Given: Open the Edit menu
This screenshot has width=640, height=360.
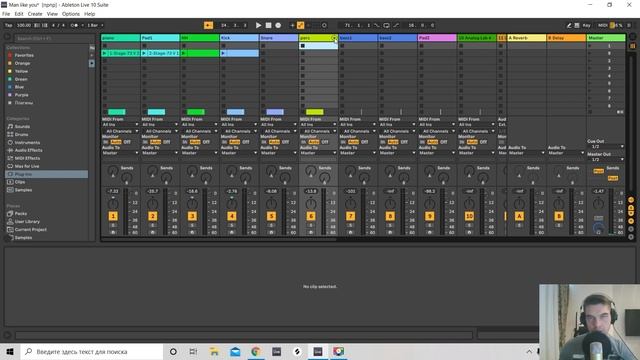Looking at the screenshot, I should click(19, 14).
